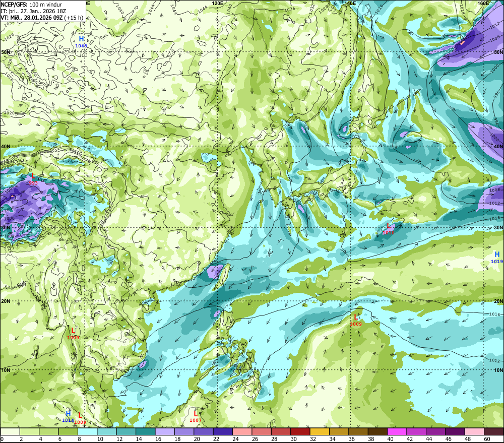This screenshot has width=504, height=443.
Task: Select the purple 44–46 legend swatch
Action: [435, 431]
